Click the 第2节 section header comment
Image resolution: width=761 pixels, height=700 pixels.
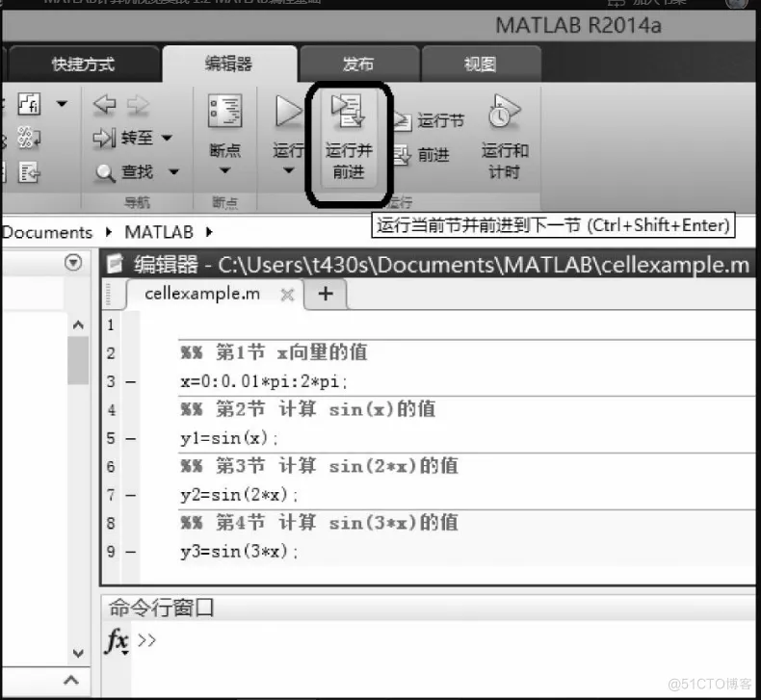307,409
